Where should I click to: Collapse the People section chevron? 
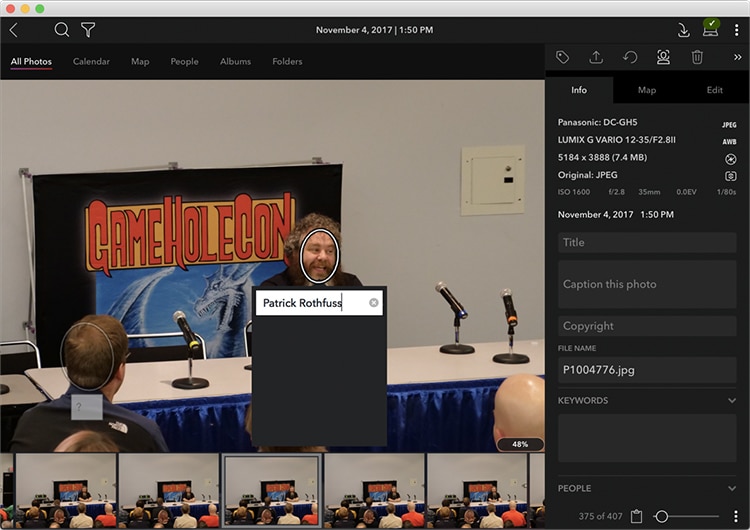point(732,489)
